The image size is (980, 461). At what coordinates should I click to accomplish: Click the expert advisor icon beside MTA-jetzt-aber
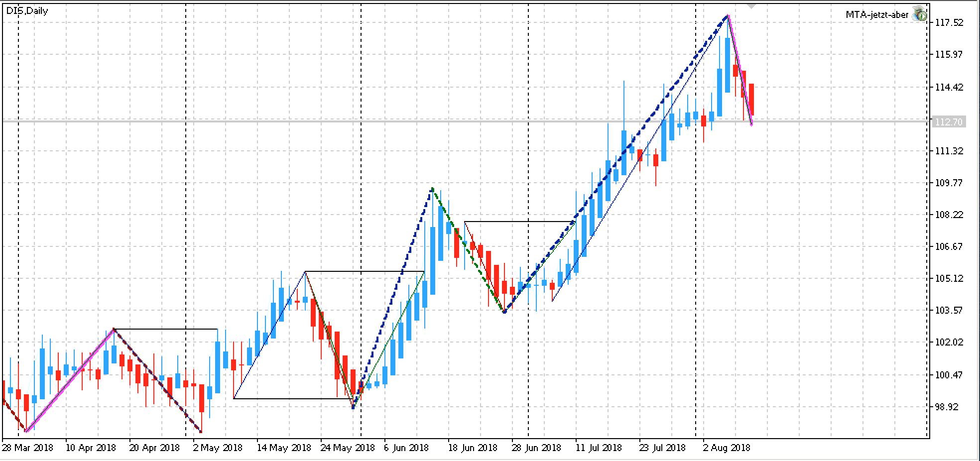[x=919, y=14]
